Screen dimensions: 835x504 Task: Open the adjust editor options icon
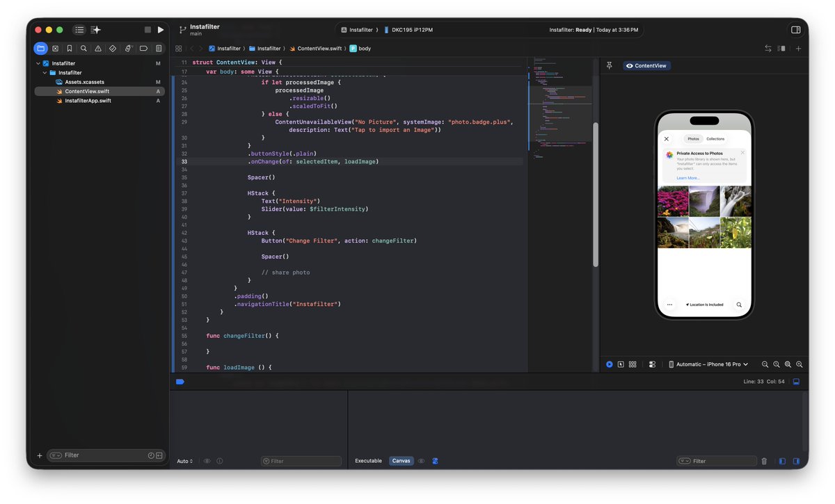click(x=781, y=49)
